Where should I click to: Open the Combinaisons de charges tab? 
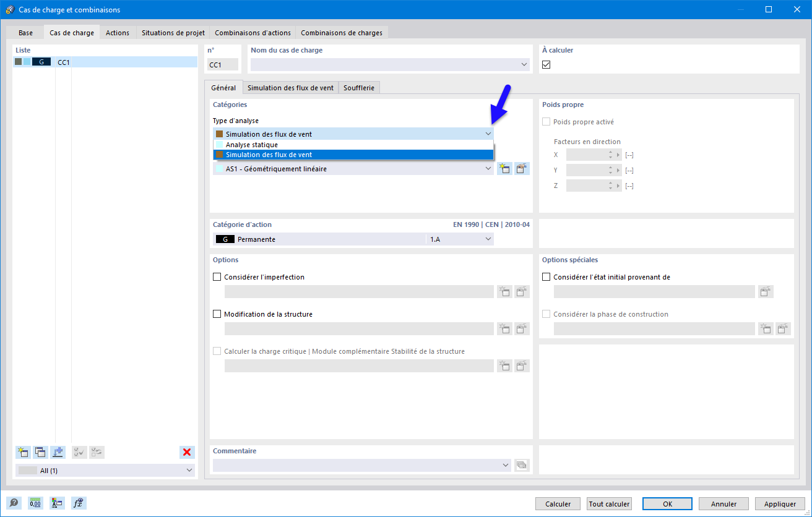pos(342,33)
